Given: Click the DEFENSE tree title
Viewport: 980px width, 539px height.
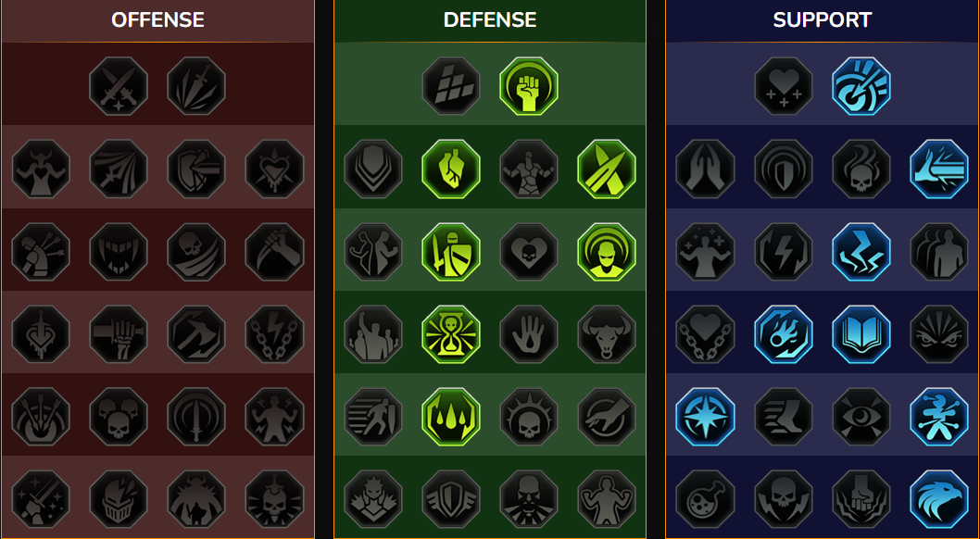Looking at the screenshot, I should [490, 20].
